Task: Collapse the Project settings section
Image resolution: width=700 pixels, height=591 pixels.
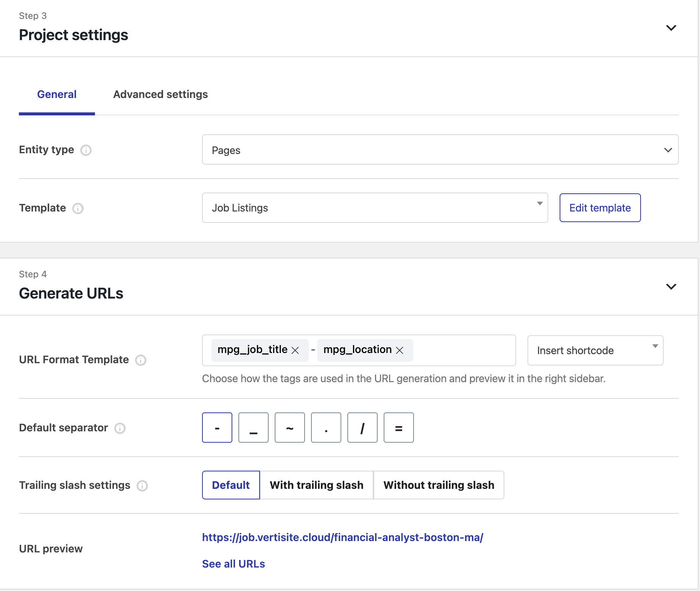Action: (671, 28)
